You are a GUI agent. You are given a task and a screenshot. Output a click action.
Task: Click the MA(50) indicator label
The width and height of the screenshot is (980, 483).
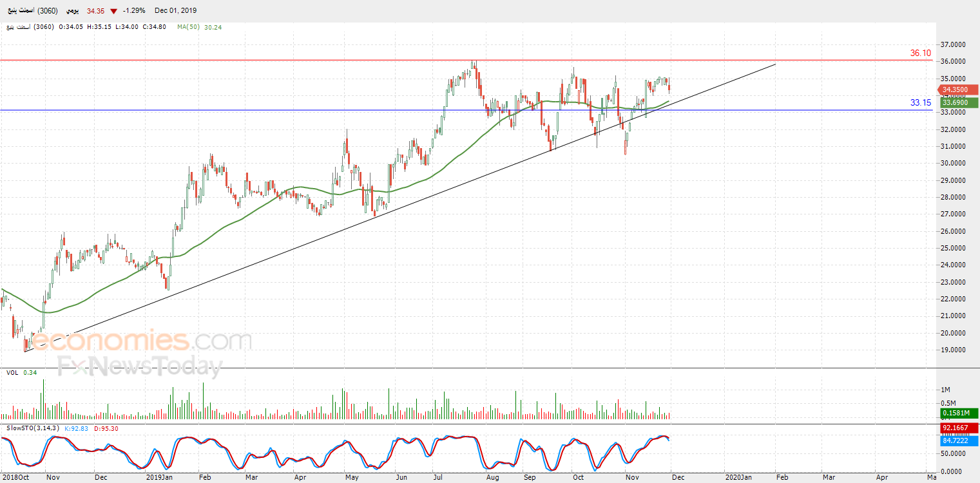point(189,27)
